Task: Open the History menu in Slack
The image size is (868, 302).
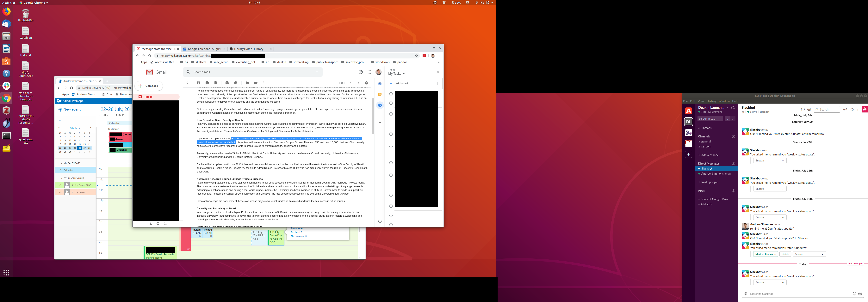Action: pyautogui.click(x=711, y=101)
